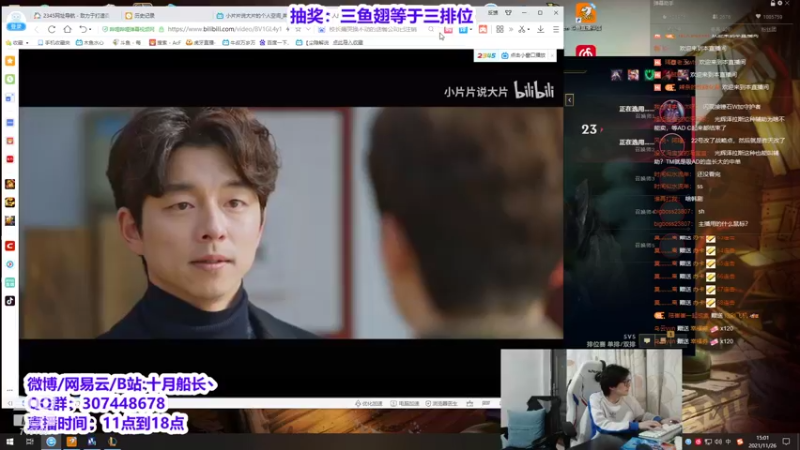This screenshot has width=800, height=450.
Task: Open the 木鱼水心 bookmark
Action: click(x=90, y=42)
